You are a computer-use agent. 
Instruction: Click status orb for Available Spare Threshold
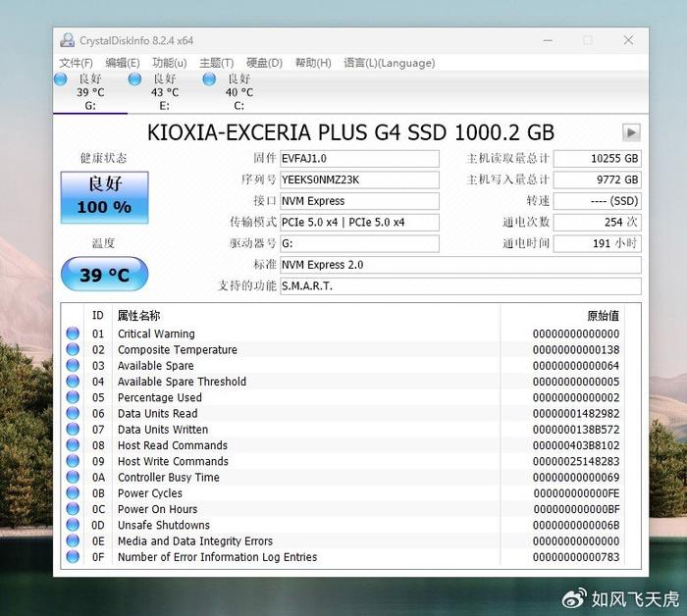[x=73, y=382]
